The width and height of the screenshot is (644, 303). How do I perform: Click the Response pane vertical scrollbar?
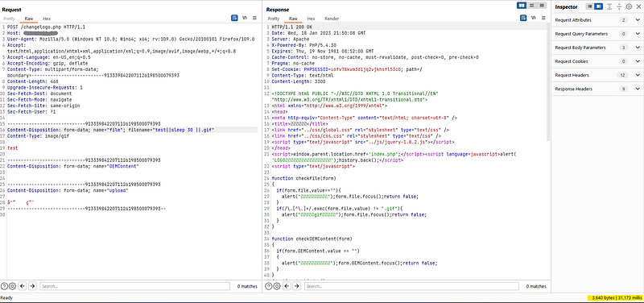tap(549, 82)
